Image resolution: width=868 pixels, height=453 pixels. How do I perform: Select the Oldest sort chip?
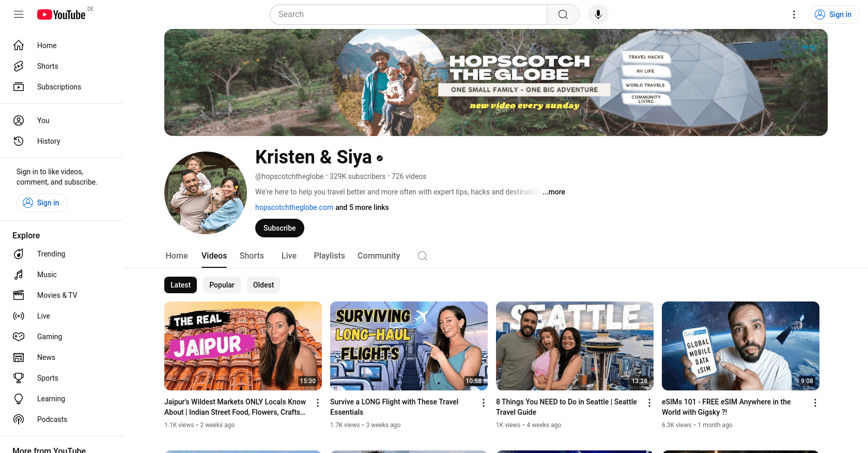(x=263, y=285)
